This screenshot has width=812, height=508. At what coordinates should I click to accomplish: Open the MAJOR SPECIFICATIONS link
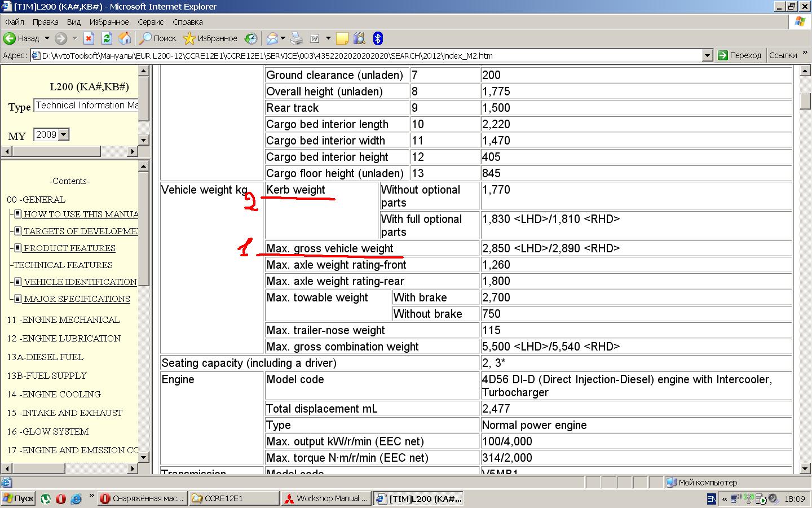pos(77,299)
